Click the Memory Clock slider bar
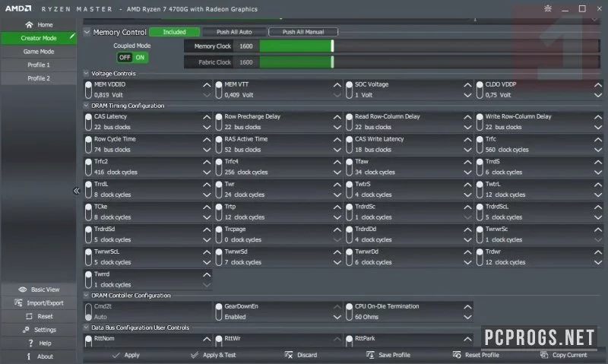Image resolution: width=608 pixels, height=364 pixels. (x=429, y=46)
